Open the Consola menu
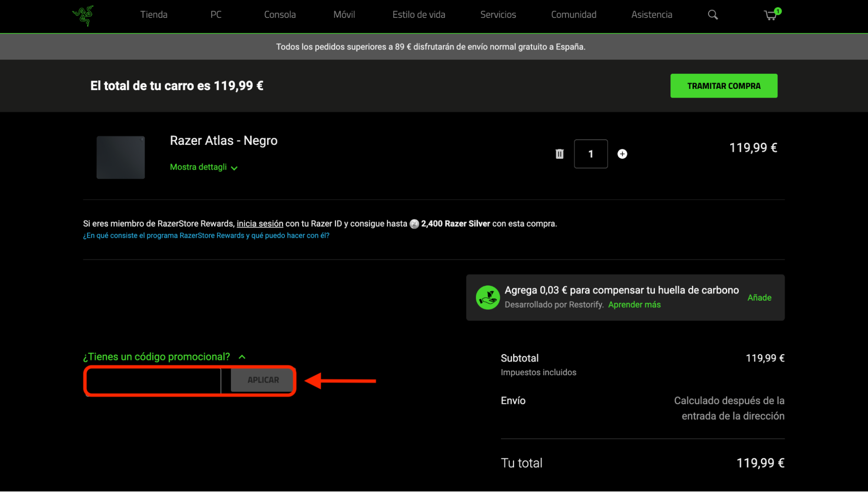The width and height of the screenshot is (868, 492). [x=280, y=15]
